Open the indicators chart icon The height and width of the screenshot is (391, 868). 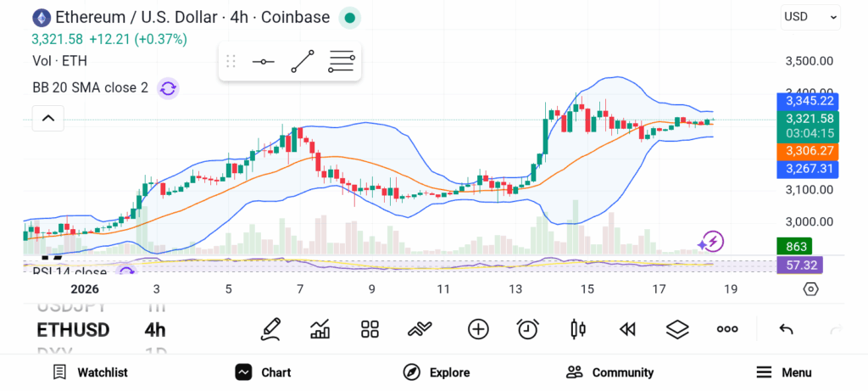tap(320, 329)
